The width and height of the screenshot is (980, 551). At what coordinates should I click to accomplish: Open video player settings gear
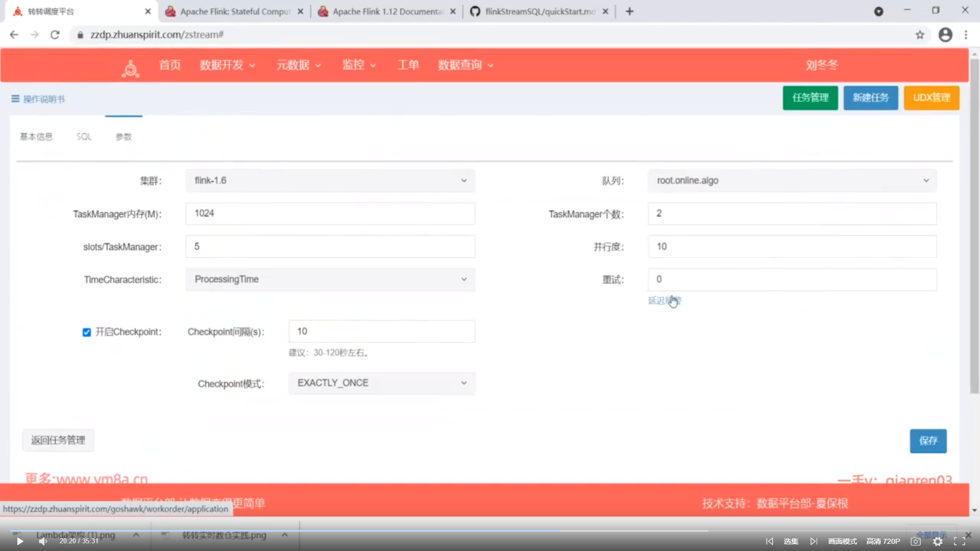938,541
